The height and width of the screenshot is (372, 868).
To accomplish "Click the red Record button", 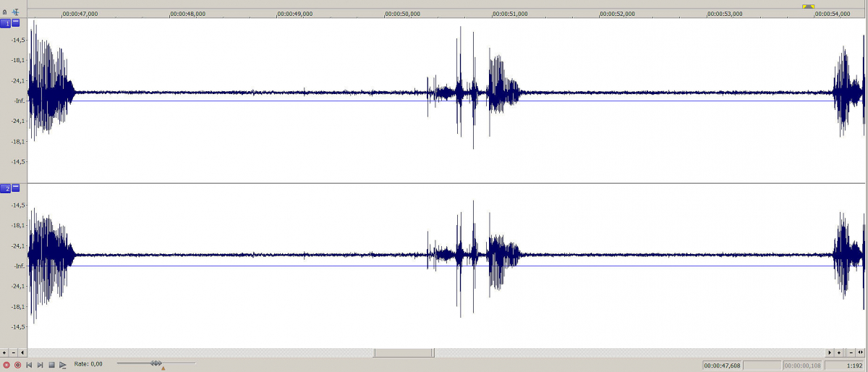I will 7,365.
